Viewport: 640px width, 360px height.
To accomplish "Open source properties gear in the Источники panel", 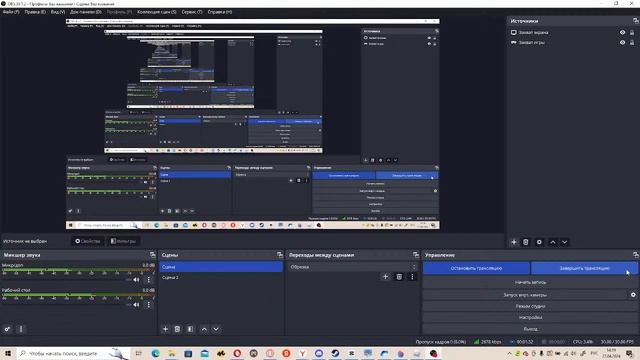I will coord(539,242).
